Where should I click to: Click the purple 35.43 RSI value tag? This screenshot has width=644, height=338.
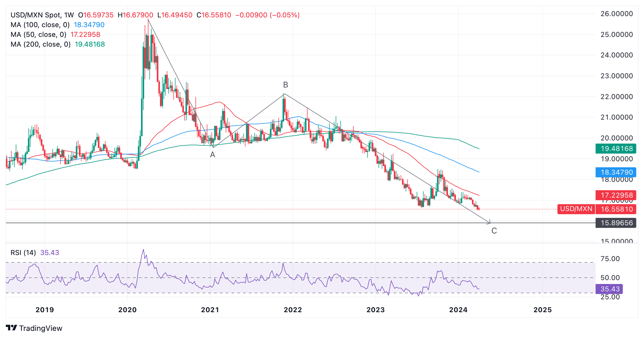pos(610,289)
